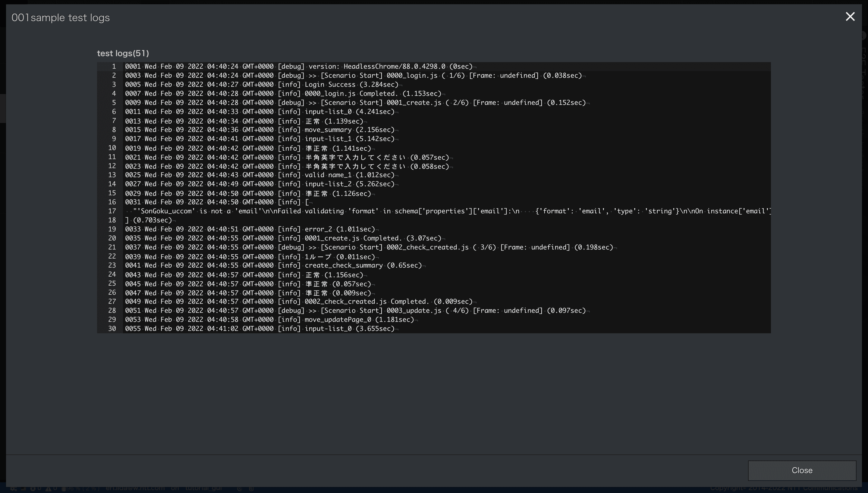The height and width of the screenshot is (493, 868).
Task: Click the 0002_check_created.js Scenario Start line
Action: coord(371,247)
